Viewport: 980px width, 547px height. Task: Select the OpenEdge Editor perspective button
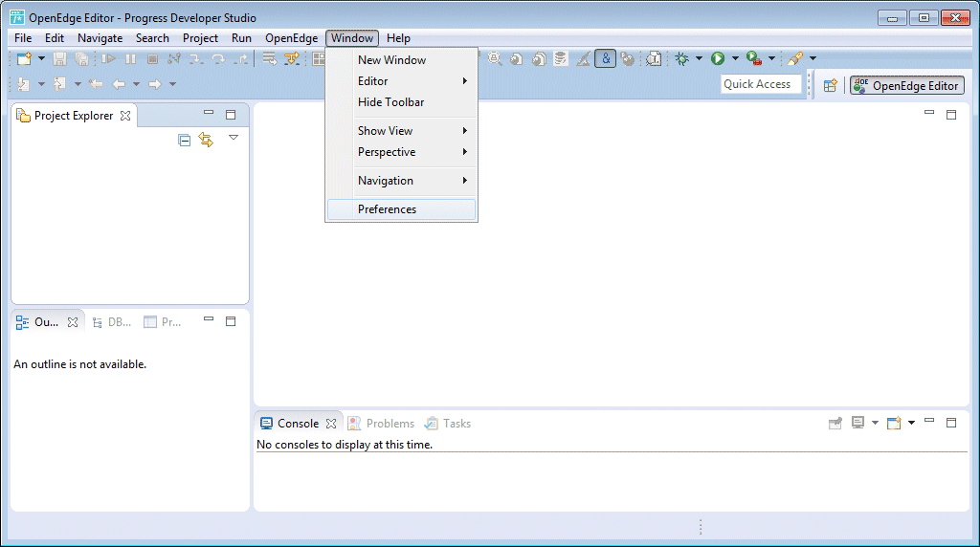[x=907, y=85]
